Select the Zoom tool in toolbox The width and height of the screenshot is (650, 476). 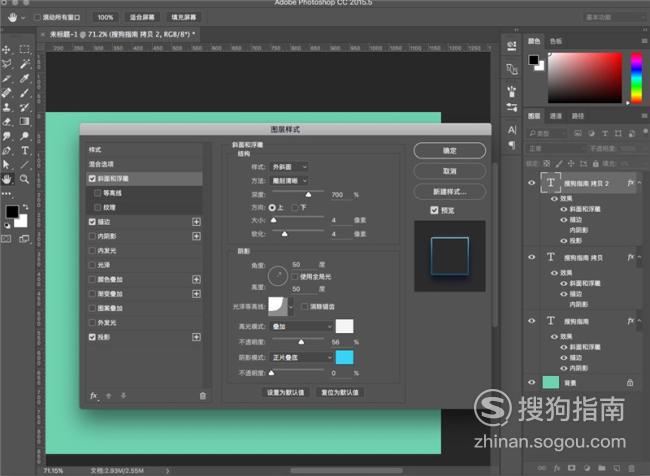tap(24, 179)
